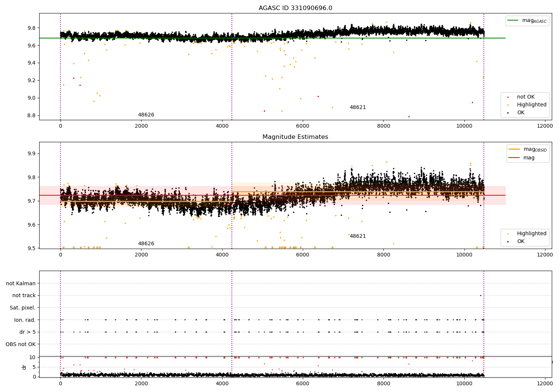Viewport: 560px width, 392px height.
Task: Click the 'AGASC ID 331090696.0' plot title
Action: click(295, 8)
